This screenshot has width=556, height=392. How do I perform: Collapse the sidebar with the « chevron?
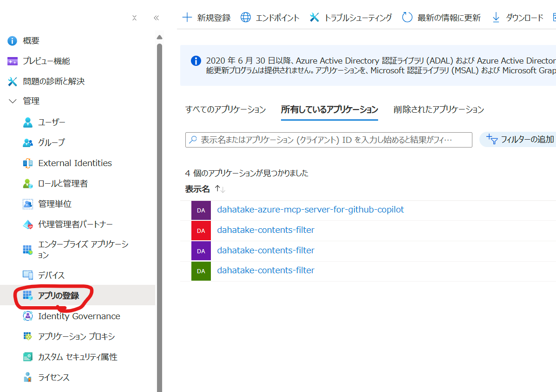157,17
